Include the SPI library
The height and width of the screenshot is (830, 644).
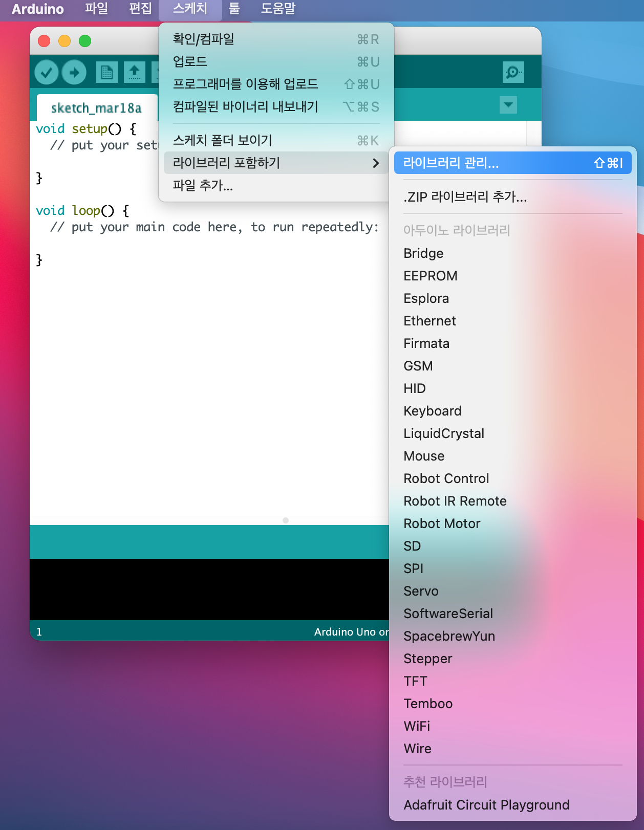pos(513,569)
